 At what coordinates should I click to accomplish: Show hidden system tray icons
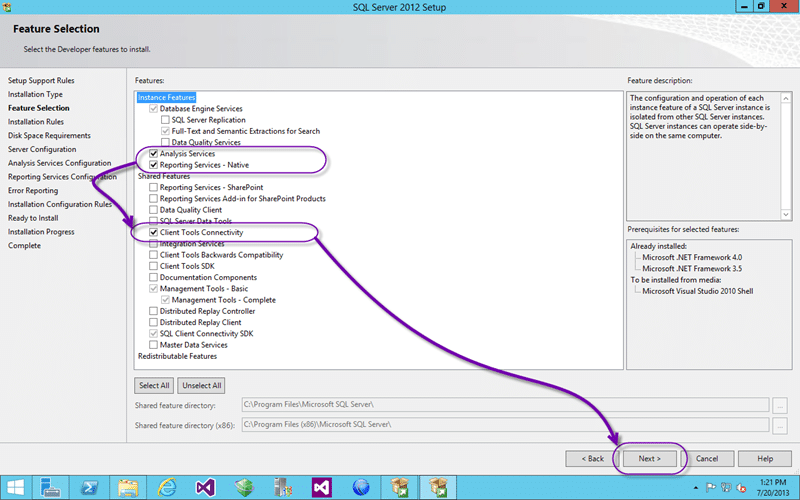[x=695, y=488]
